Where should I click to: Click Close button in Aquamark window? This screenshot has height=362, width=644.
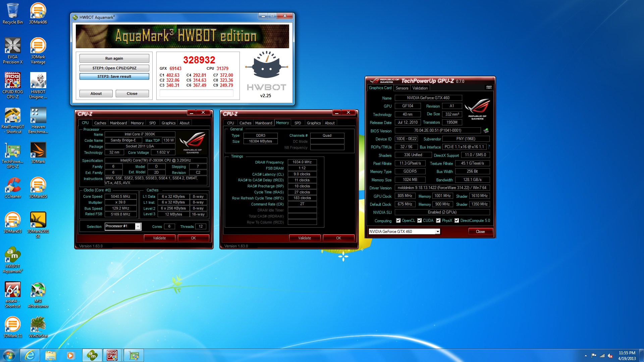[x=132, y=94]
